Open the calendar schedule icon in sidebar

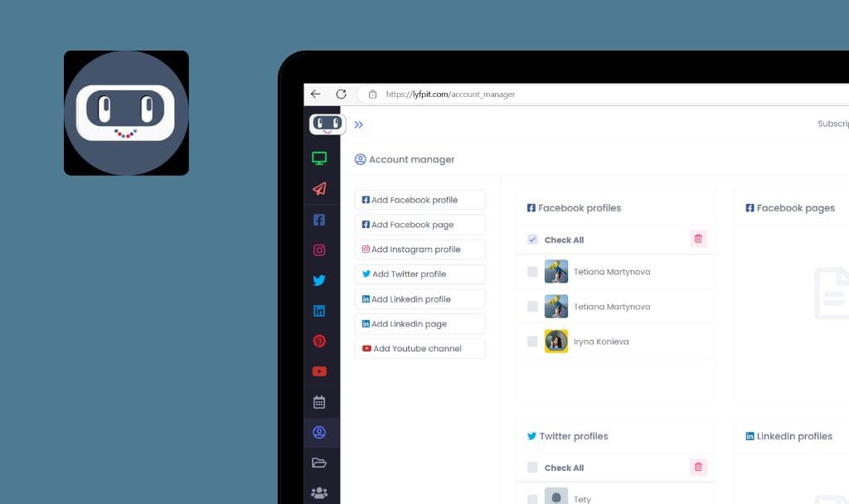click(319, 402)
